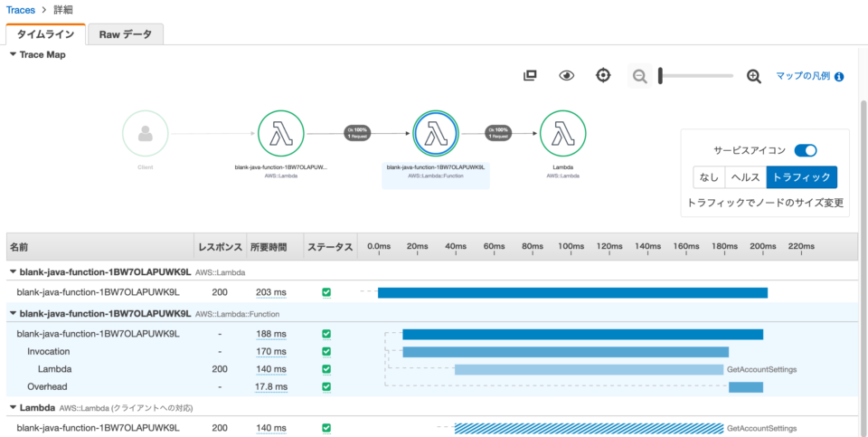
Task: Zoom out the trace map
Action: (x=640, y=76)
